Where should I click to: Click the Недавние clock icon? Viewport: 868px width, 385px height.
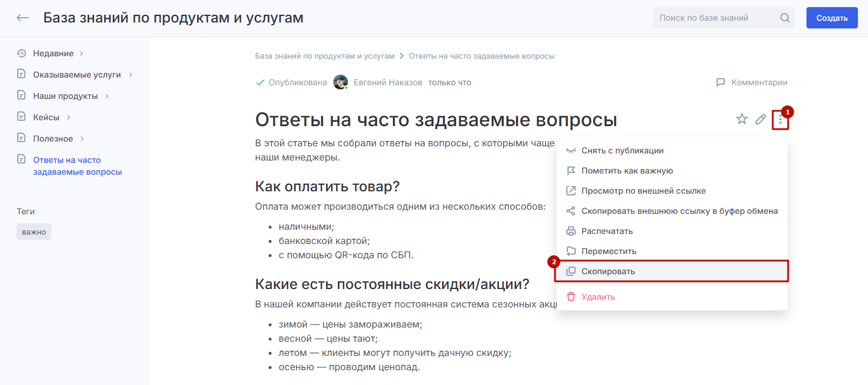coord(22,53)
